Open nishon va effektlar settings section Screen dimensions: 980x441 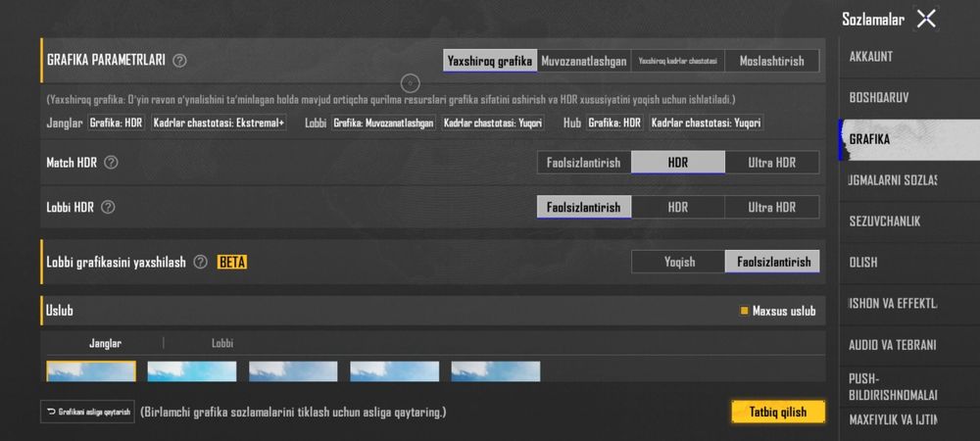point(909,304)
